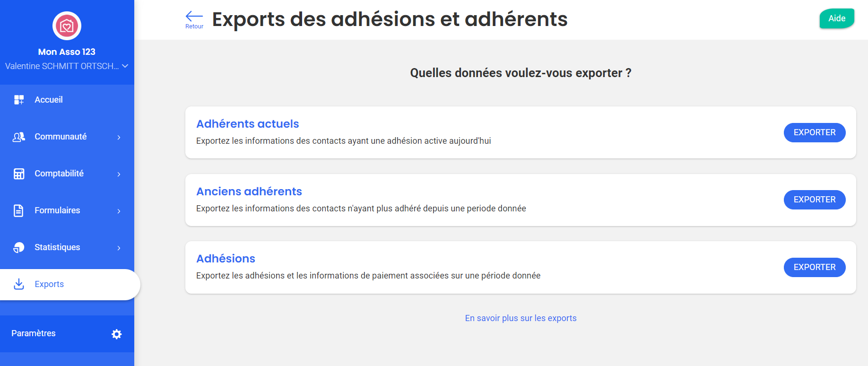The height and width of the screenshot is (366, 868).
Task: Open settings via the gear icon
Action: (x=116, y=334)
